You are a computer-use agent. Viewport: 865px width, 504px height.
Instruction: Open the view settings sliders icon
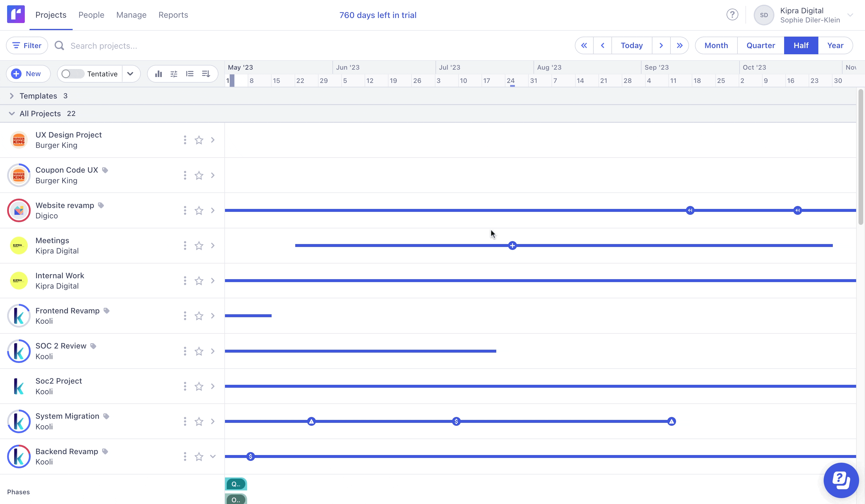pyautogui.click(x=174, y=74)
